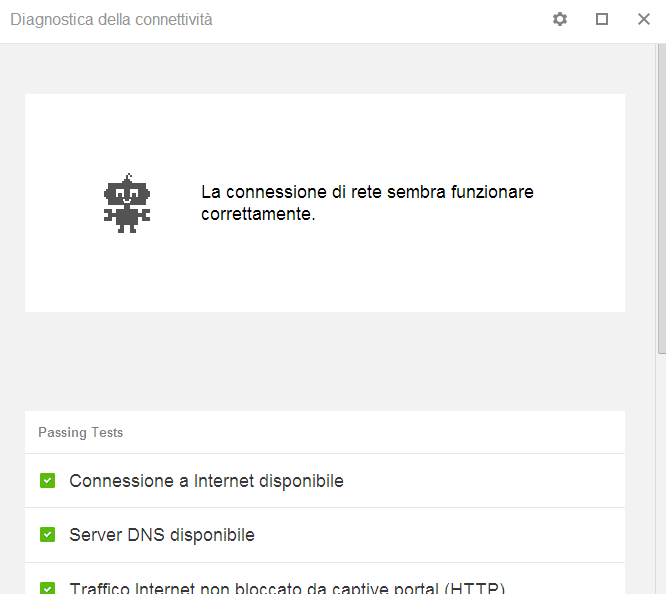Click the word 'correttamente' in status message
Image resolution: width=666 pixels, height=594 pixels.
pos(256,214)
